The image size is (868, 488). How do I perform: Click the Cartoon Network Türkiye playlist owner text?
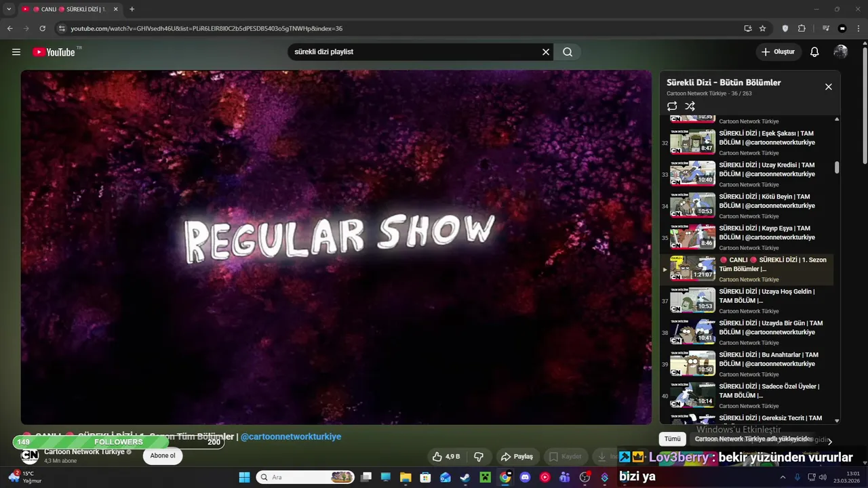coord(696,94)
